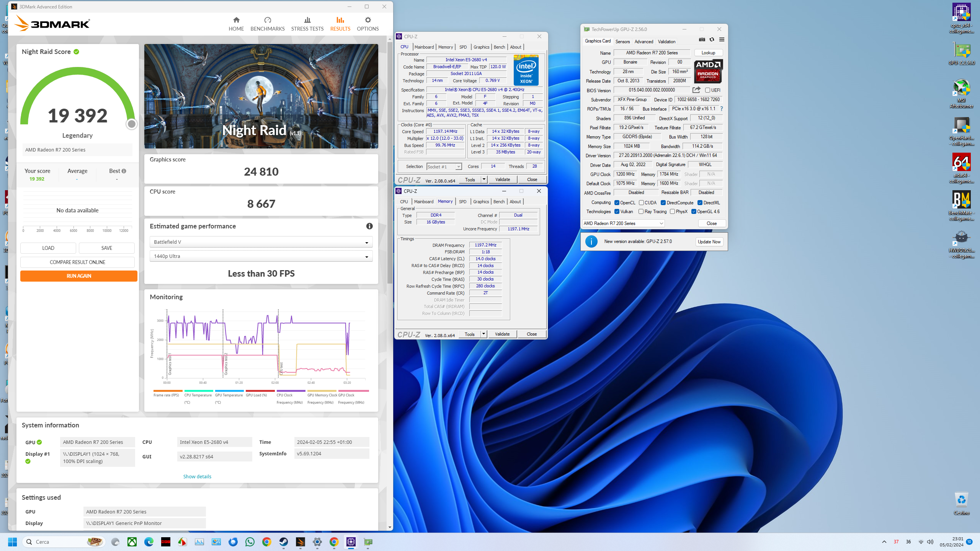980x551 pixels.
Task: Click the Windows Start button
Action: point(13,542)
